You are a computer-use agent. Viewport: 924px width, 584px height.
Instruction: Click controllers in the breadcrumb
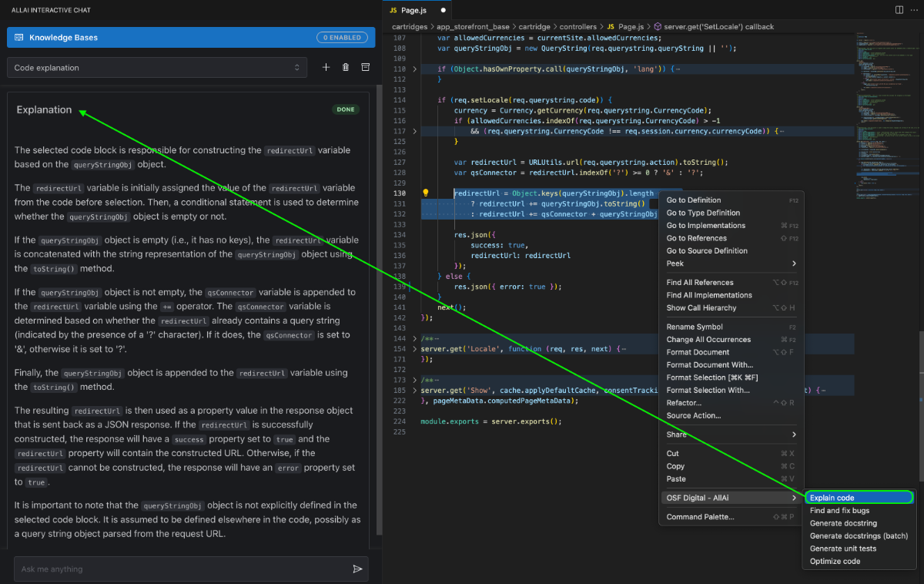point(578,26)
